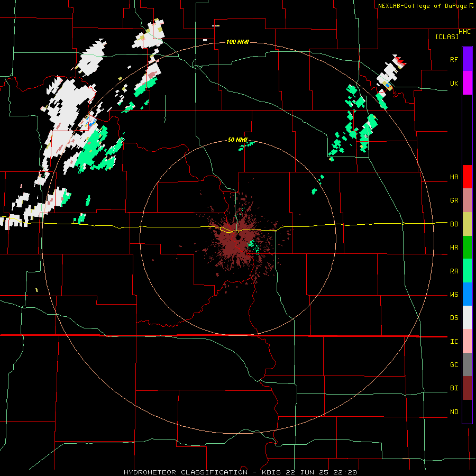Click the IC legend label
Screen dimensions: 476x476
pos(454,342)
